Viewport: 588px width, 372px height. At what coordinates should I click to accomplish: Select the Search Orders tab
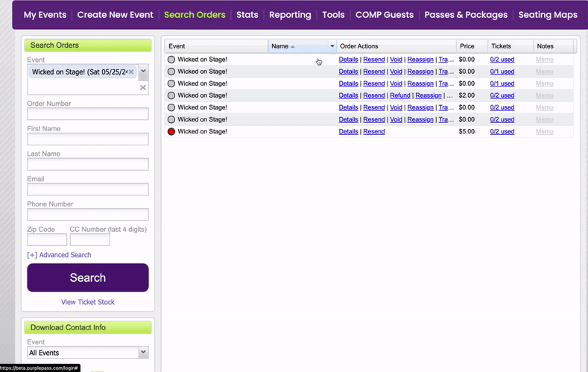(195, 15)
